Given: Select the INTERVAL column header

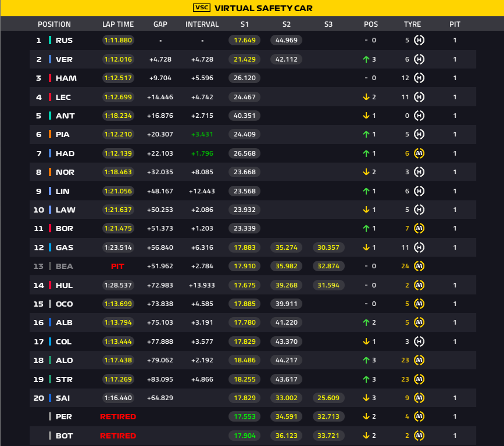Looking at the screenshot, I should click(x=202, y=24).
